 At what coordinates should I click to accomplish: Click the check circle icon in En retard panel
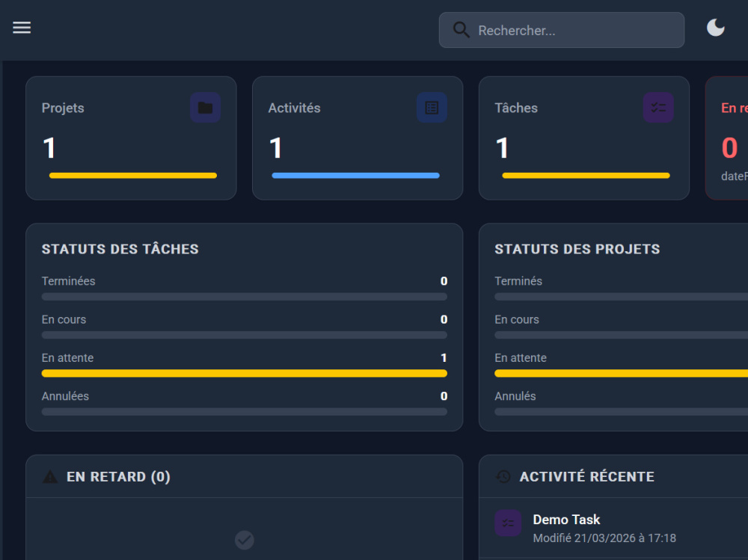coord(245,540)
